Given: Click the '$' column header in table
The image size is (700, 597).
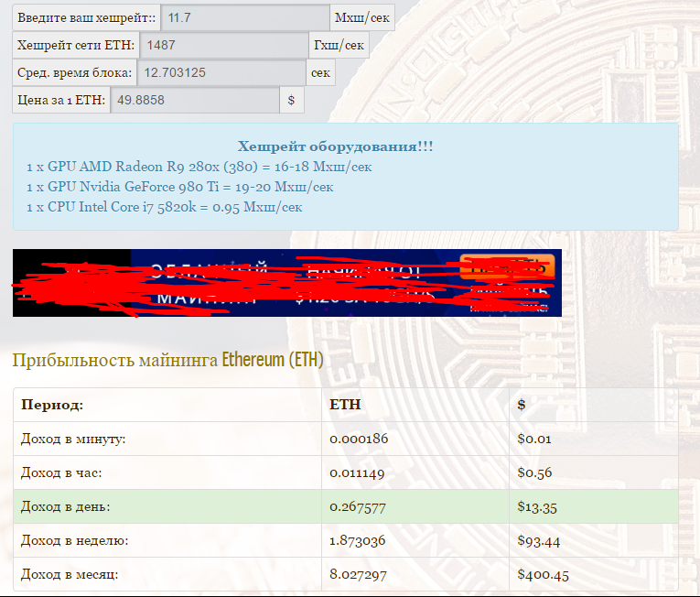Looking at the screenshot, I should [522, 405].
